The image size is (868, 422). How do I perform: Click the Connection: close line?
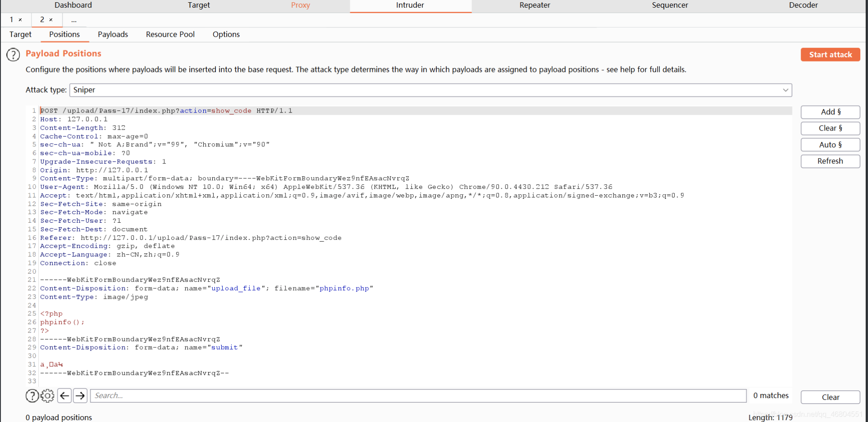[78, 263]
